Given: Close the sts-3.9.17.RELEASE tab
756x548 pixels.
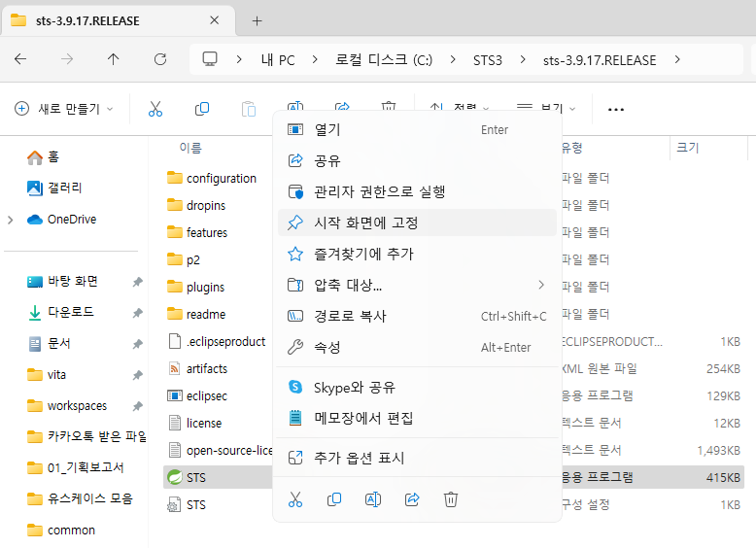Looking at the screenshot, I should click(x=215, y=20).
